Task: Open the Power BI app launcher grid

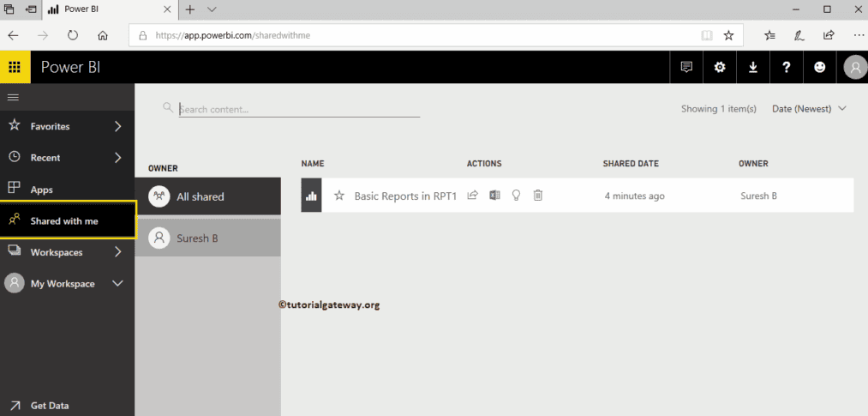Action: coord(15,67)
